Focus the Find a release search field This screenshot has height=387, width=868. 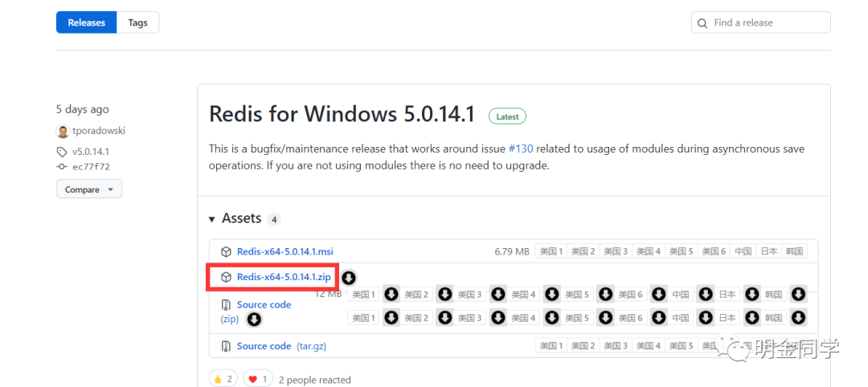pos(768,23)
